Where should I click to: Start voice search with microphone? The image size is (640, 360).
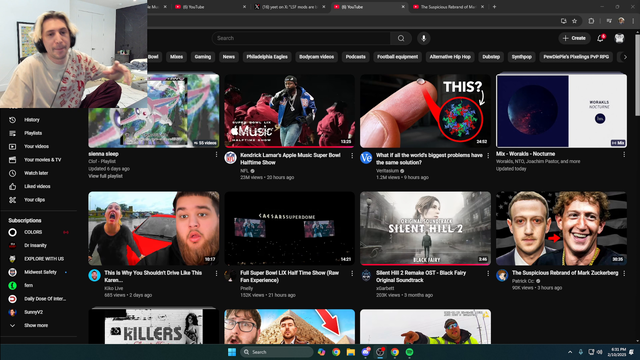(424, 38)
